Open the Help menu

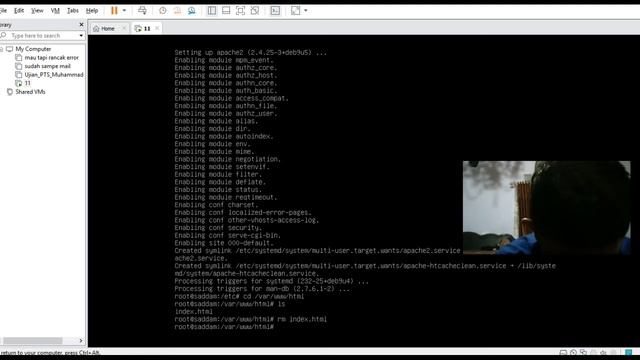click(92, 11)
